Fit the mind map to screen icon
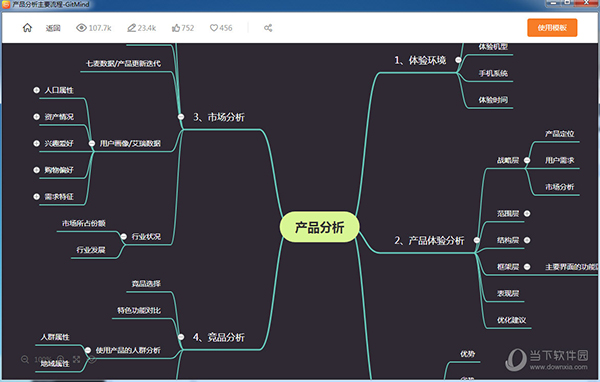 (77, 359)
